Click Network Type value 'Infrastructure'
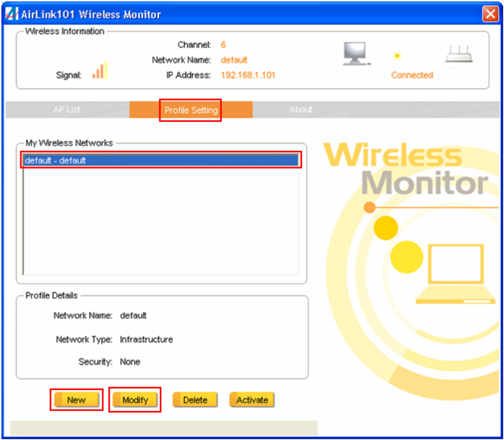 point(146,339)
